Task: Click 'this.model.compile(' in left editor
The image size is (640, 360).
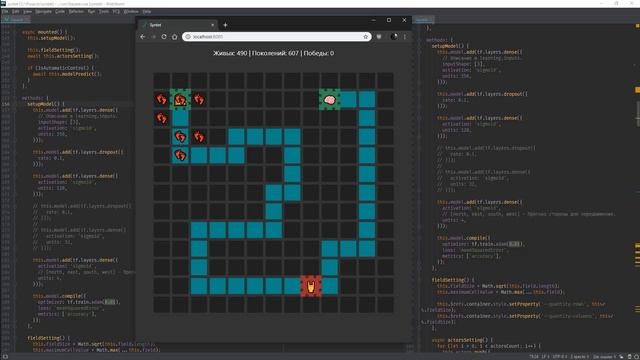Action: [x=59, y=296]
